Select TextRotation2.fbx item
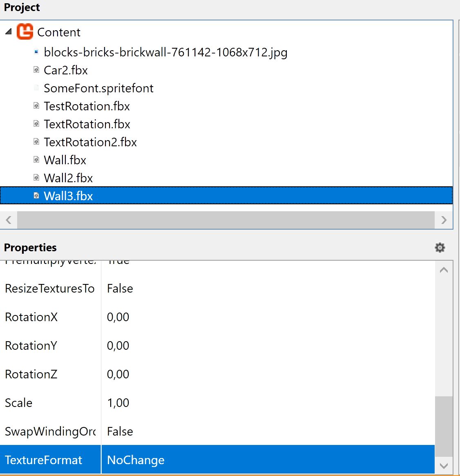 pyautogui.click(x=90, y=142)
